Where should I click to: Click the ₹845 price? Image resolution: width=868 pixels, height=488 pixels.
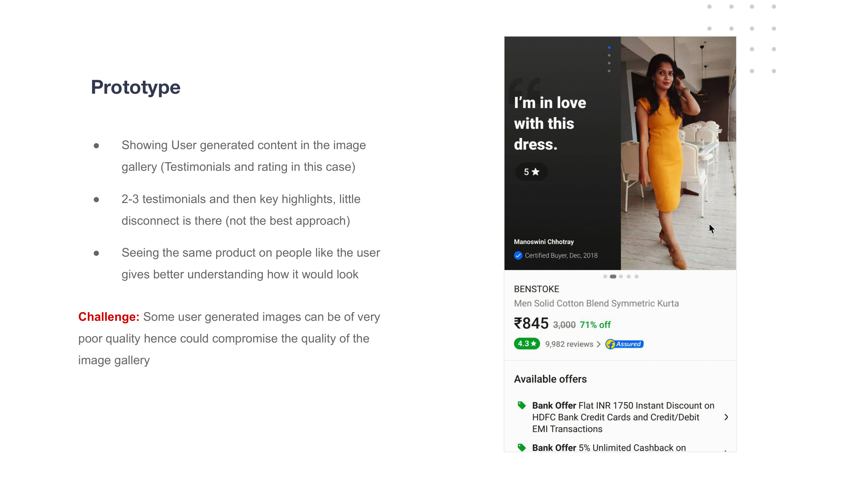(x=531, y=323)
